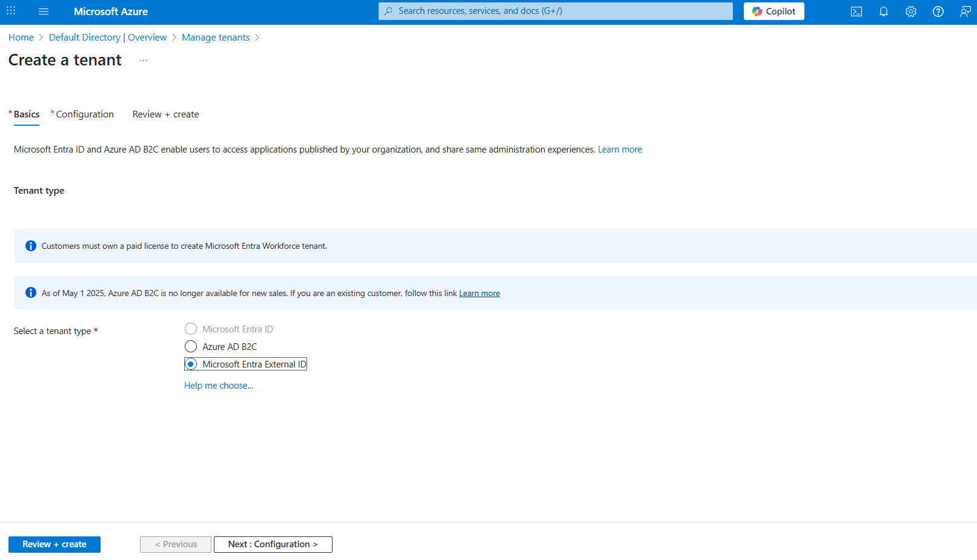The width and height of the screenshot is (977, 560).
Task: Switch to the Basics tab
Action: click(x=27, y=114)
